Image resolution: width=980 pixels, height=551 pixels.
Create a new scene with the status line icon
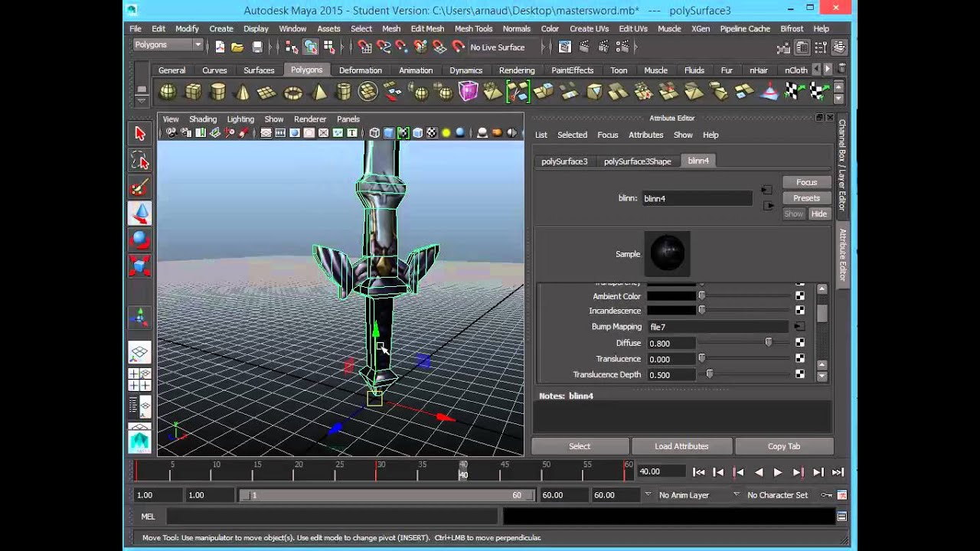pos(220,47)
